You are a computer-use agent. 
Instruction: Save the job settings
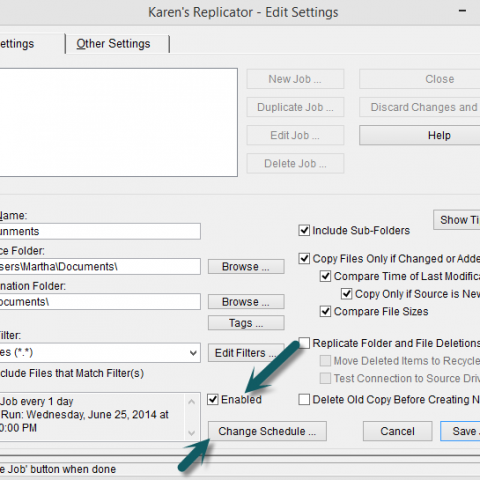460,431
